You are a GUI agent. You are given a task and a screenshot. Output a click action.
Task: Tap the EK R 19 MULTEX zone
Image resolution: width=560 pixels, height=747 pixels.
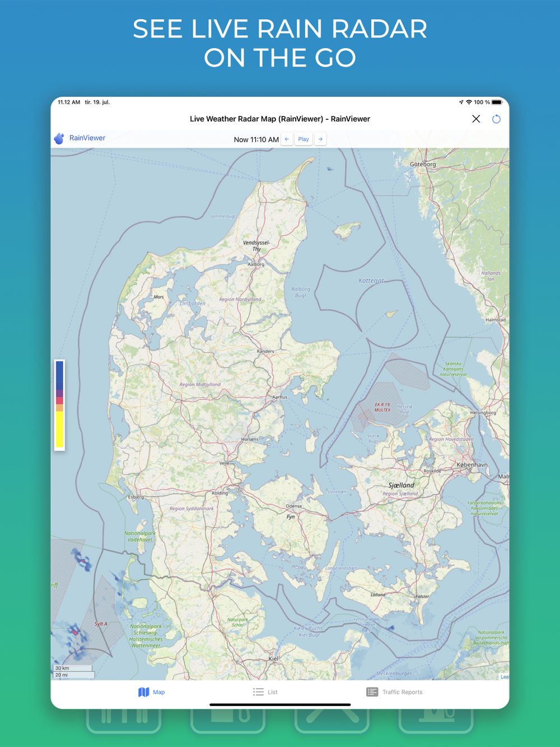382,407
